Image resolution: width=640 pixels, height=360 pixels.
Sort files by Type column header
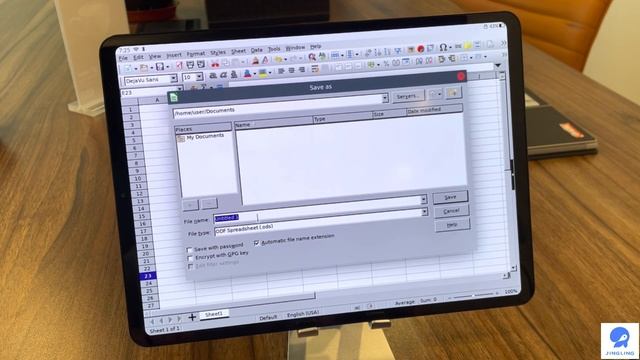pos(342,118)
